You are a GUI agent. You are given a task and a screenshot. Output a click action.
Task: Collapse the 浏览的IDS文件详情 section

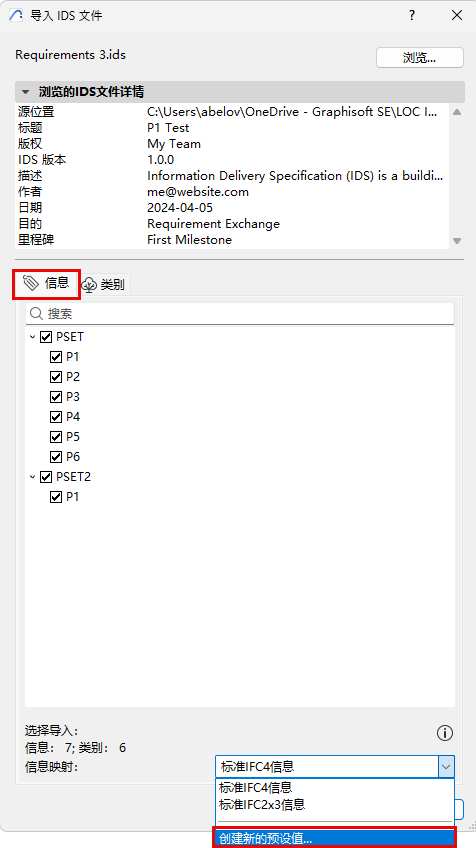point(25,91)
